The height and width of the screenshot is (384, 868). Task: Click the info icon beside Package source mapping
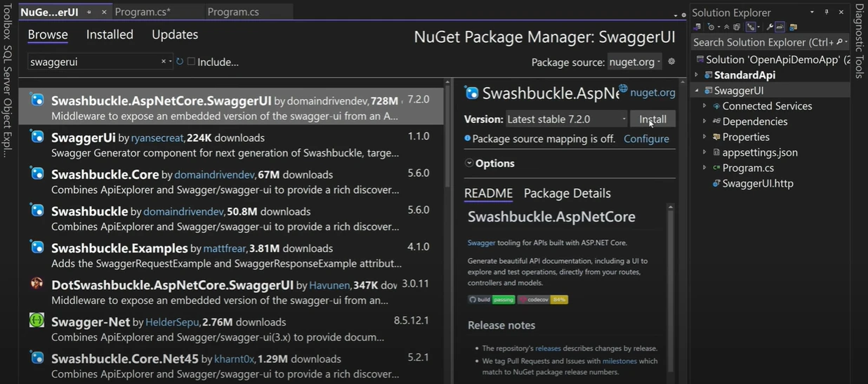click(468, 138)
